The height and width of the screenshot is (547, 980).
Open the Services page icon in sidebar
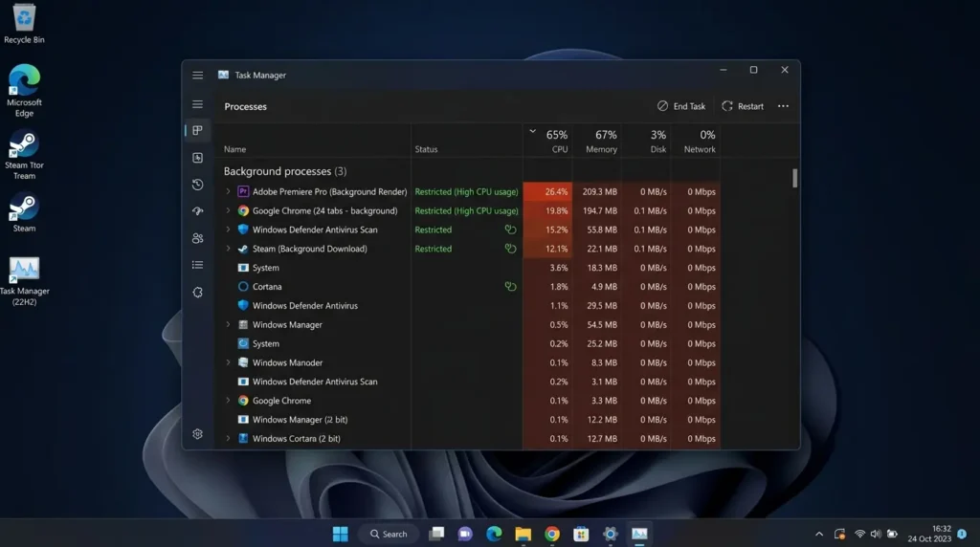tap(197, 293)
